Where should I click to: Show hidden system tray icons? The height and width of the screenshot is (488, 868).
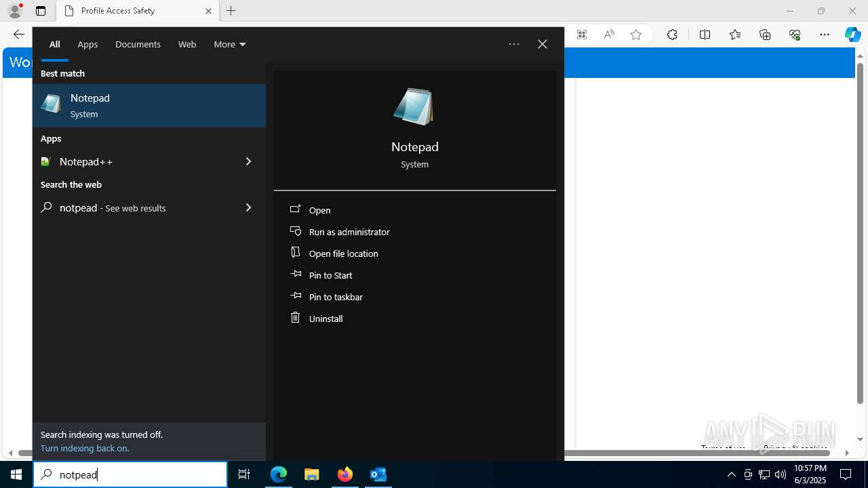731,474
